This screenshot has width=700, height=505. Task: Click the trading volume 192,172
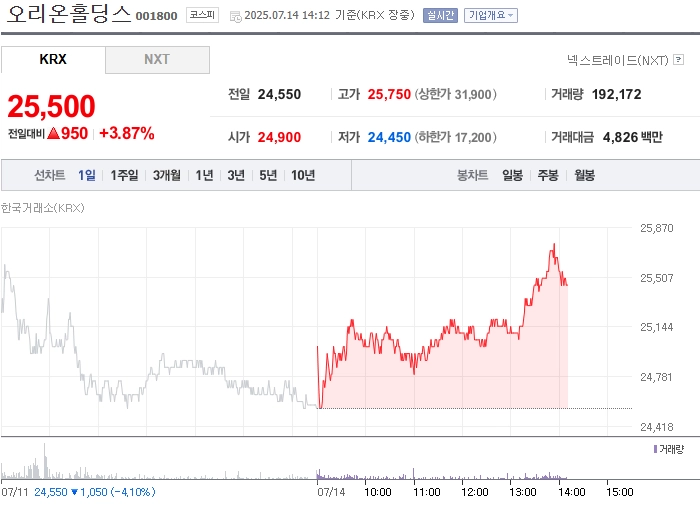616,94
